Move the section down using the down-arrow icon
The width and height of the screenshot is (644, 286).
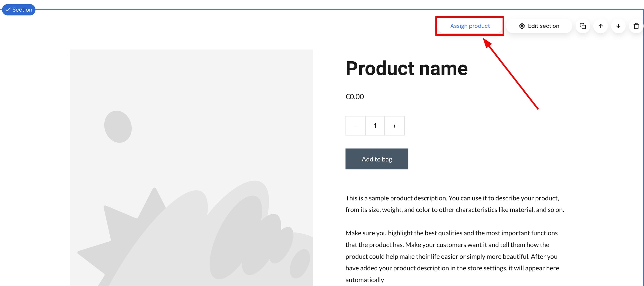pos(618,26)
